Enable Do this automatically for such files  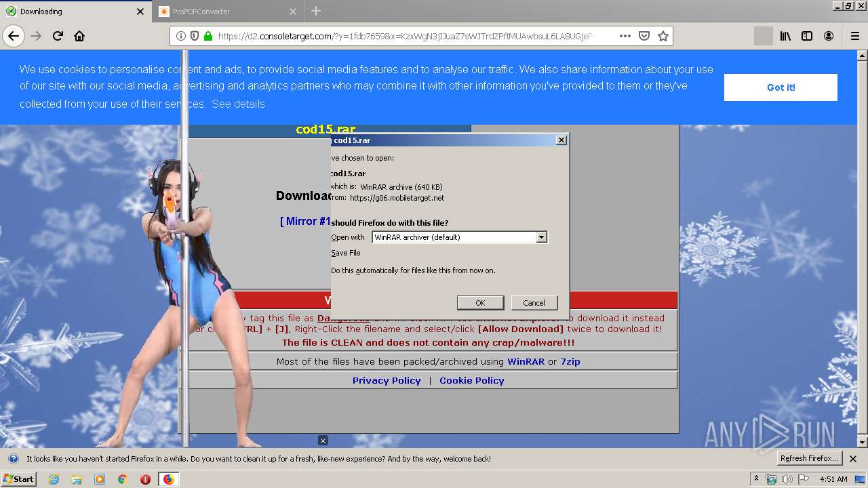[413, 270]
